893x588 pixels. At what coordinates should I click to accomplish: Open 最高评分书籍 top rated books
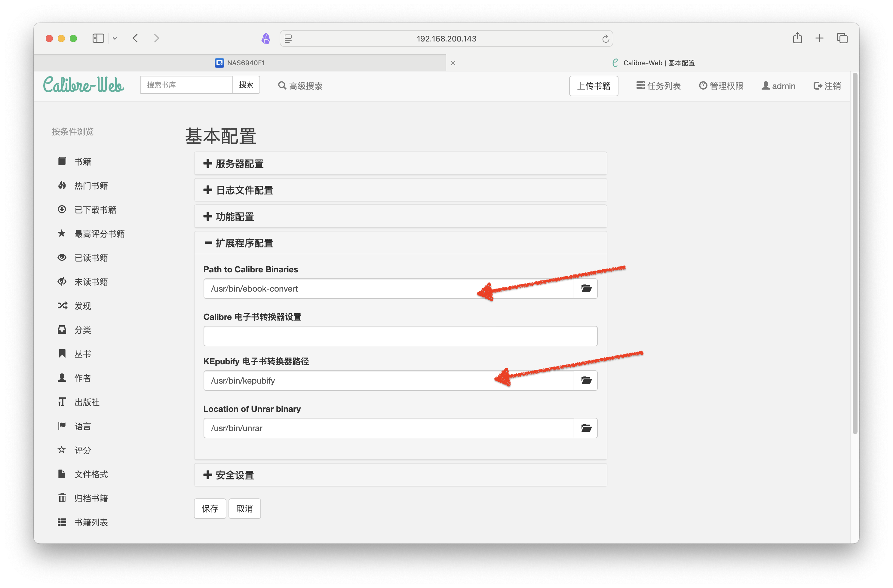pos(91,234)
